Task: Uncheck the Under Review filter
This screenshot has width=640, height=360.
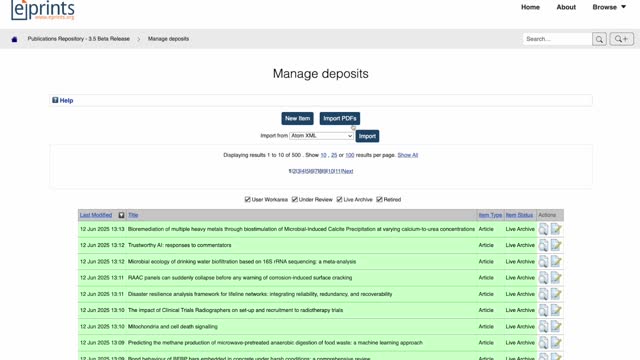Action: click(x=295, y=200)
